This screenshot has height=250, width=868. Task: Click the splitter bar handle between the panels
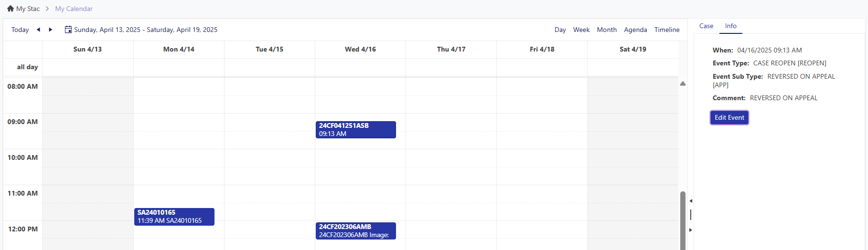click(691, 215)
